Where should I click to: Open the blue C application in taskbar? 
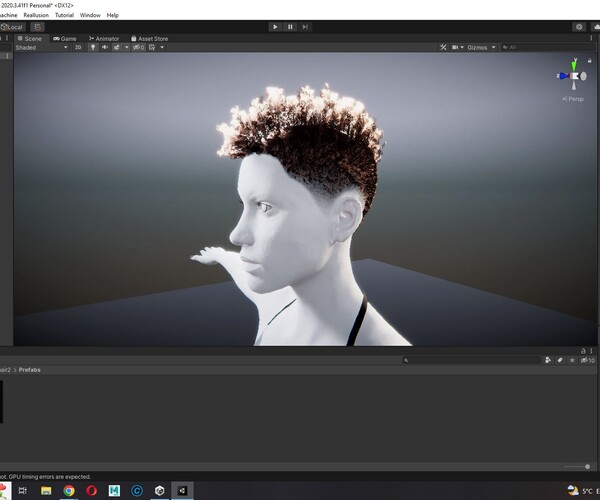coord(137,490)
